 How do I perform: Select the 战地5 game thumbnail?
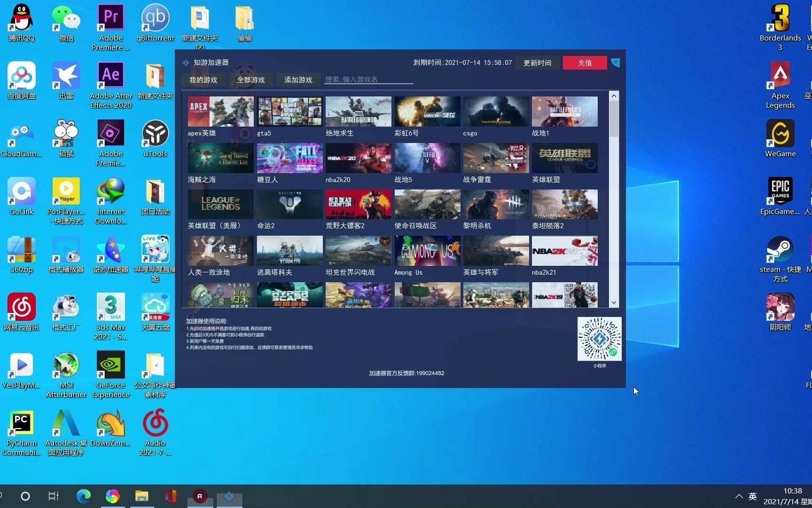pos(427,158)
